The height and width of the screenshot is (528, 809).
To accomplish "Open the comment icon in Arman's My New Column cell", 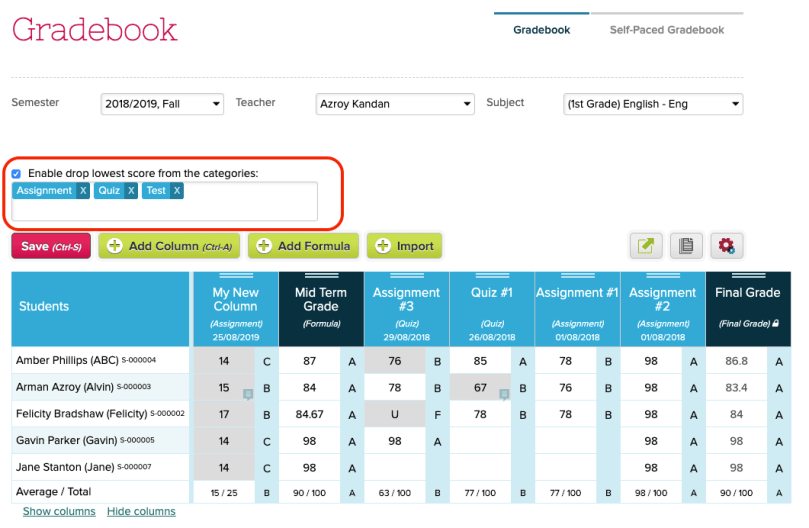I will [248, 394].
